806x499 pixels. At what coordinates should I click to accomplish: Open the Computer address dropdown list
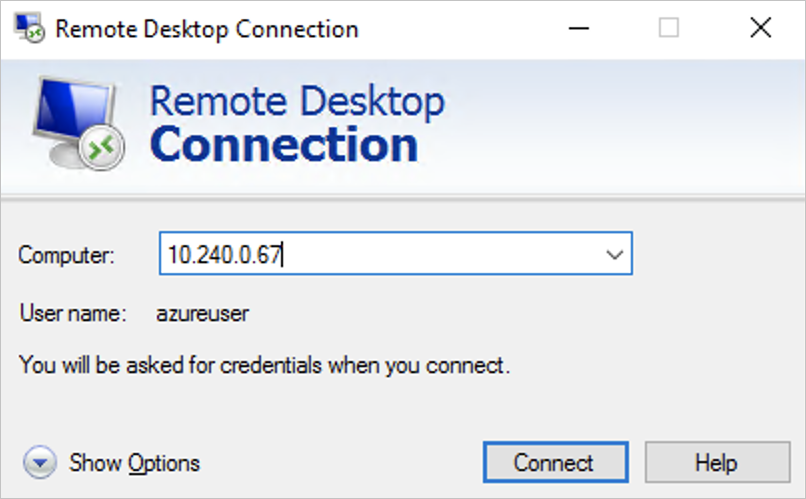[x=614, y=256]
